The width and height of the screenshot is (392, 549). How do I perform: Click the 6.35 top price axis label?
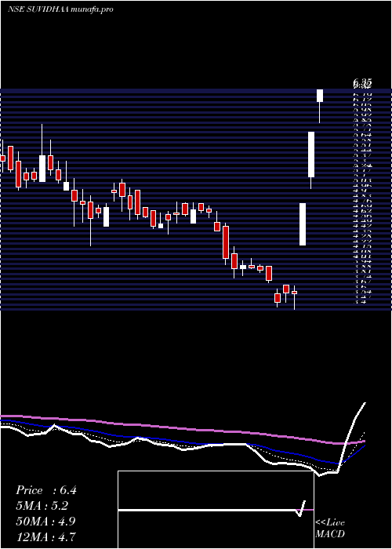pyautogui.click(x=362, y=83)
